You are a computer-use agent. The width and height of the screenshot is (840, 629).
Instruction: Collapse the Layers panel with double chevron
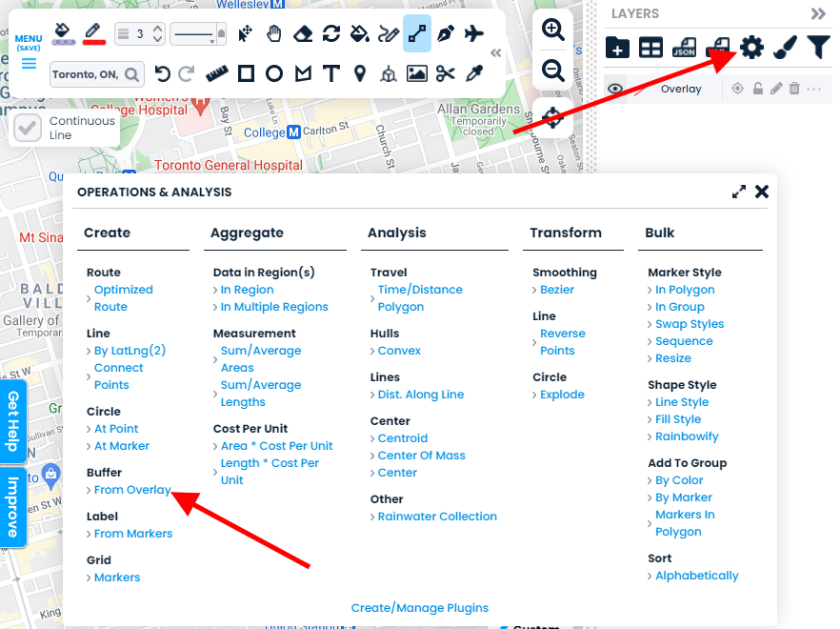click(818, 13)
